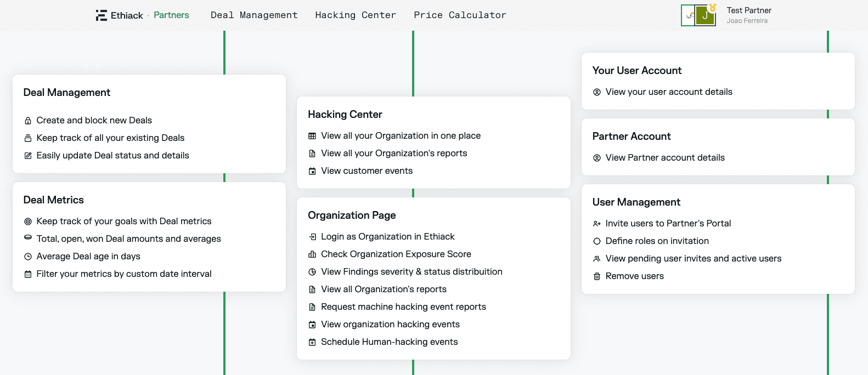Click 'View your user account details' text
The height and width of the screenshot is (375, 868).
[669, 92]
